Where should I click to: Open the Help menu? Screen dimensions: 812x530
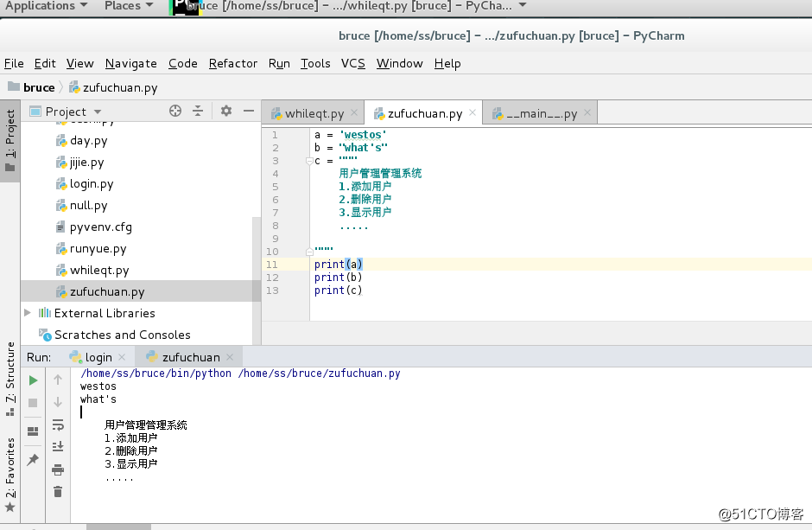tap(447, 63)
